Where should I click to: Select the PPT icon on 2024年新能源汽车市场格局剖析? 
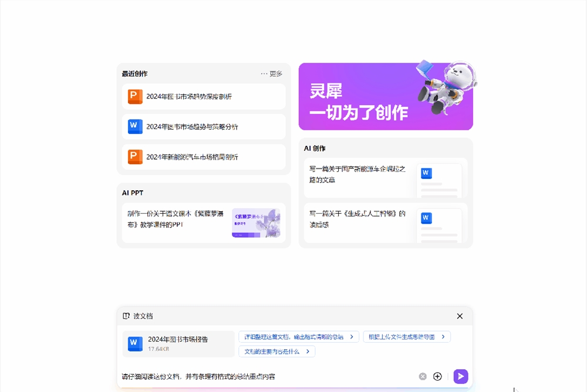(135, 157)
